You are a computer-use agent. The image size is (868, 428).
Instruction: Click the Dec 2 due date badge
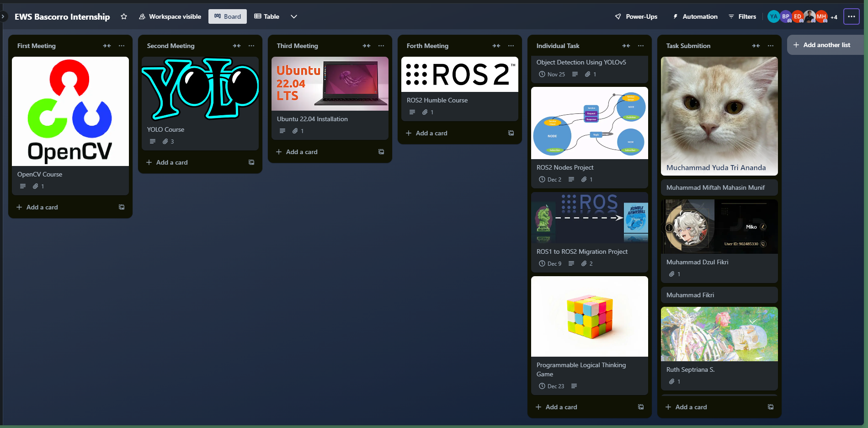click(550, 179)
